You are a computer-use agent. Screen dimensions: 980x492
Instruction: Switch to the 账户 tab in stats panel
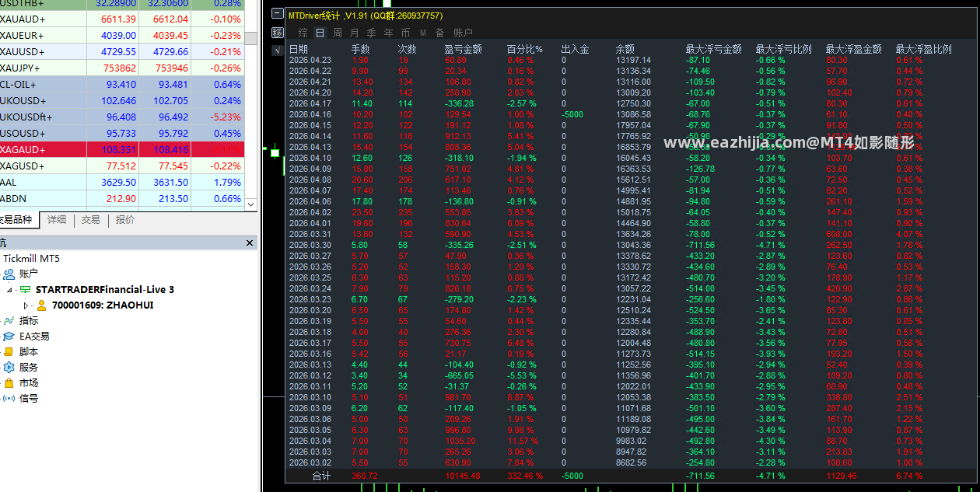pos(463,33)
